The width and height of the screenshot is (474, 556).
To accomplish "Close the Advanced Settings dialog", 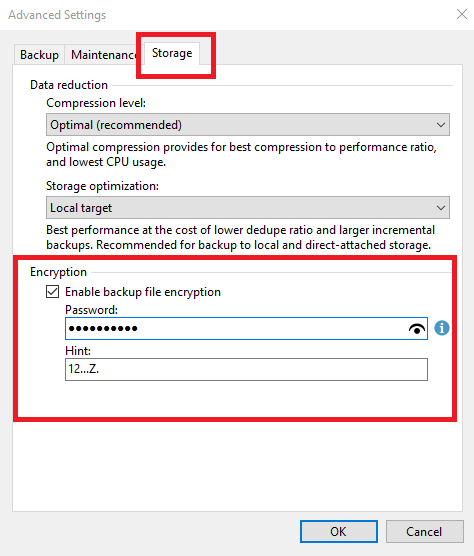I will 462,15.
